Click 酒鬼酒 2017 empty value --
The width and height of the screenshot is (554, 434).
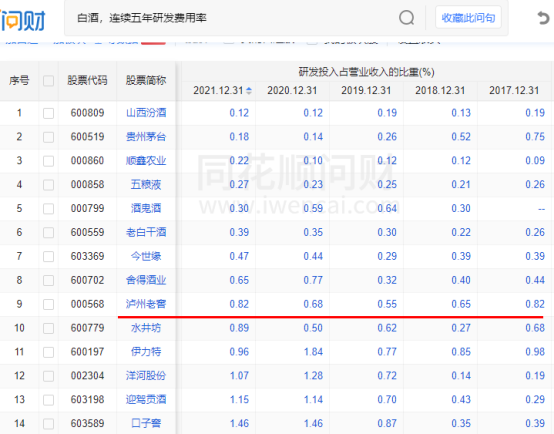pyautogui.click(x=541, y=209)
